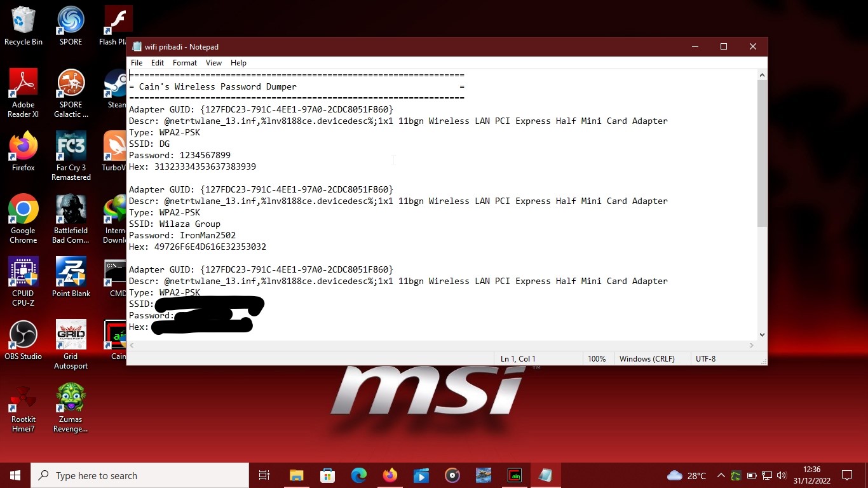Minimize the wifi pribadi Notepad window
Image resolution: width=868 pixels, height=488 pixels.
[694, 46]
